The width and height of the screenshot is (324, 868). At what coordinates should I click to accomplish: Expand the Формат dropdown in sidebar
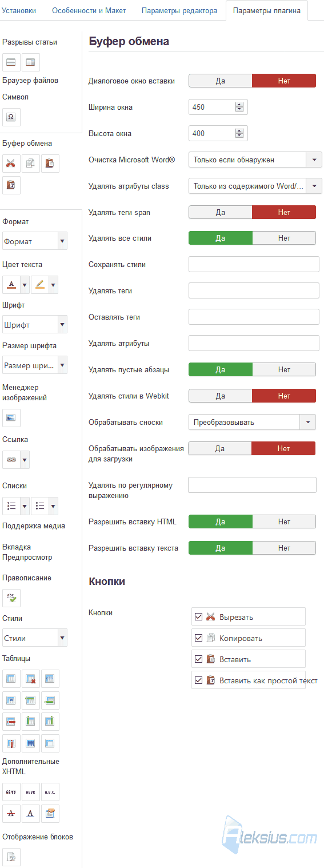(x=35, y=241)
